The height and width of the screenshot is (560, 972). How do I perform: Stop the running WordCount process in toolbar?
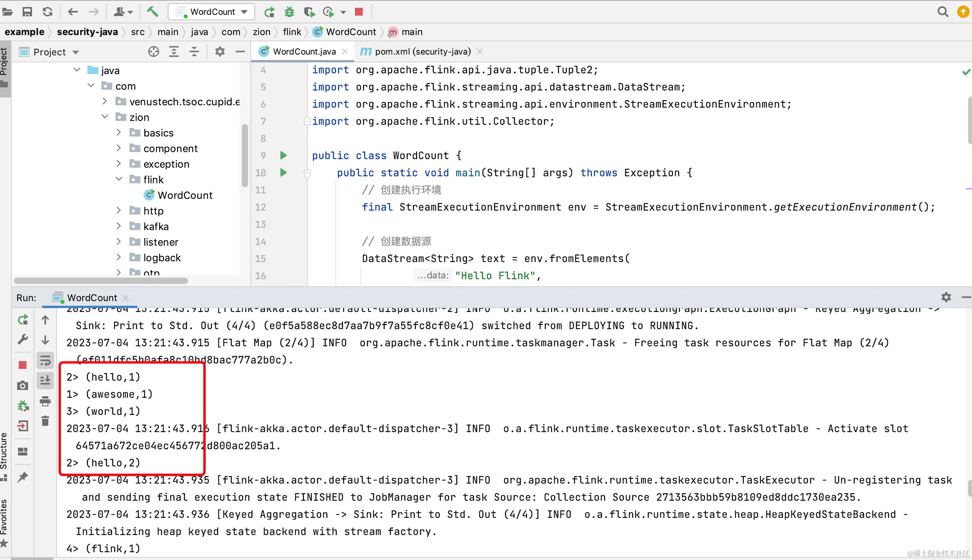tap(359, 12)
